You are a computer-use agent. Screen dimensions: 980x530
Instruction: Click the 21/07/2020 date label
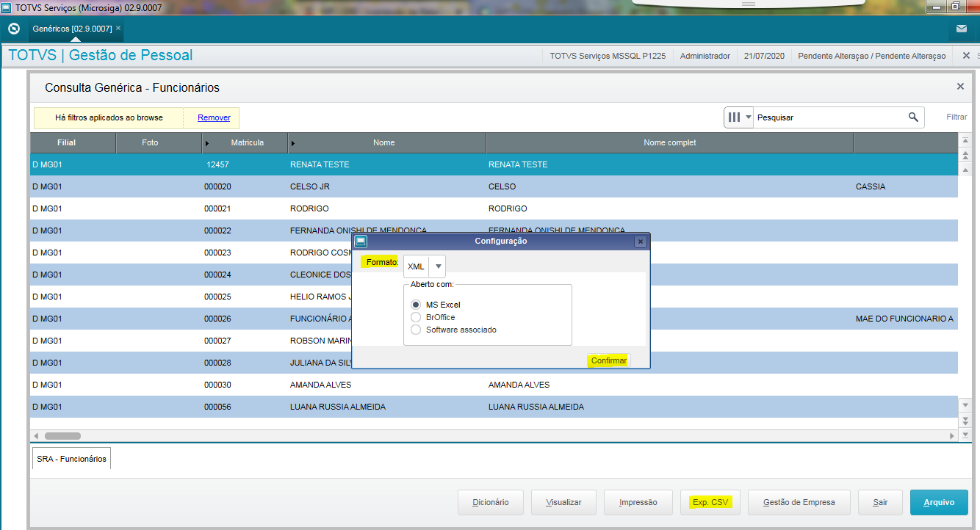click(x=764, y=56)
